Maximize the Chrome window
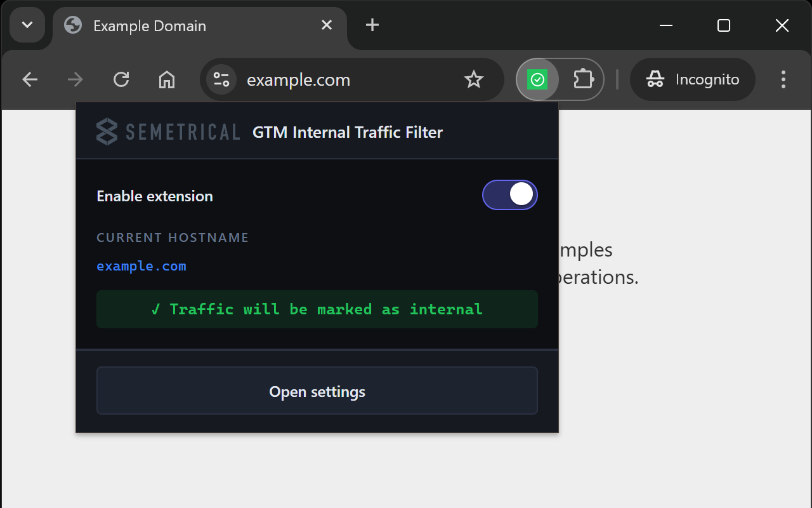812x508 pixels. click(x=724, y=25)
